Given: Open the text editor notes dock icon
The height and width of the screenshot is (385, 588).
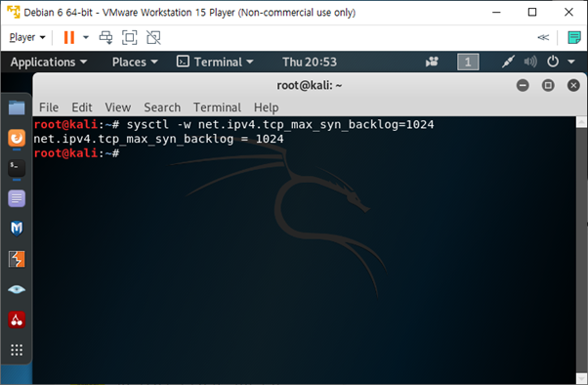Looking at the screenshot, I should (17, 198).
